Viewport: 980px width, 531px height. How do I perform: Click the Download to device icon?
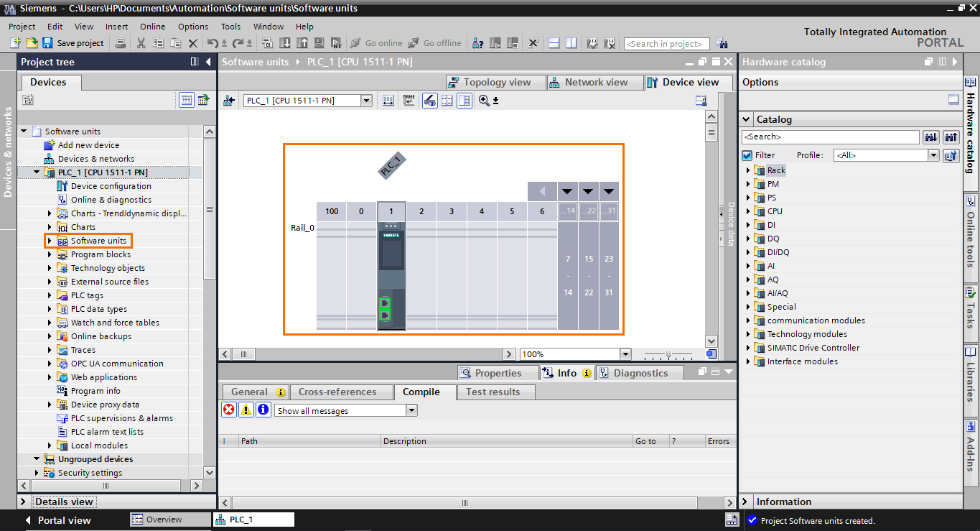pos(286,43)
